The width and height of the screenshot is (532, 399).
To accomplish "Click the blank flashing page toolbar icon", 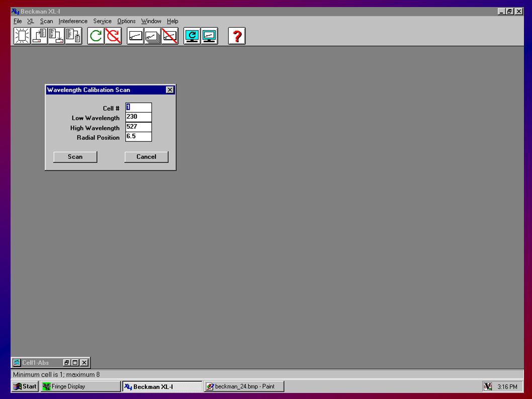I will tap(22, 36).
